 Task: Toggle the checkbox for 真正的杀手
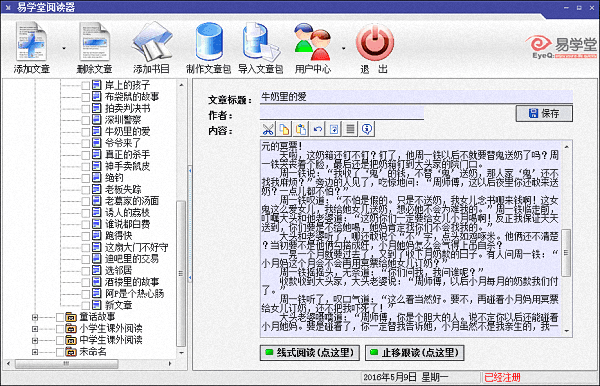point(86,155)
